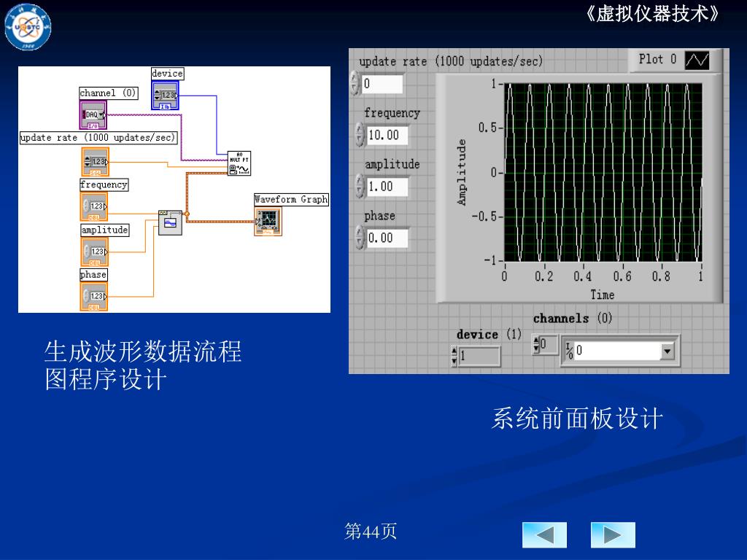Click the 0.2 X-axis scale marker
This screenshot has height=560, width=747.
(x=544, y=276)
